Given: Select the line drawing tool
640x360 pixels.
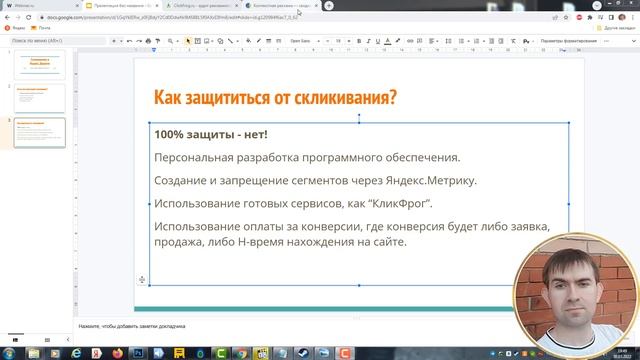Looking at the screenshot, I should tap(230, 41).
